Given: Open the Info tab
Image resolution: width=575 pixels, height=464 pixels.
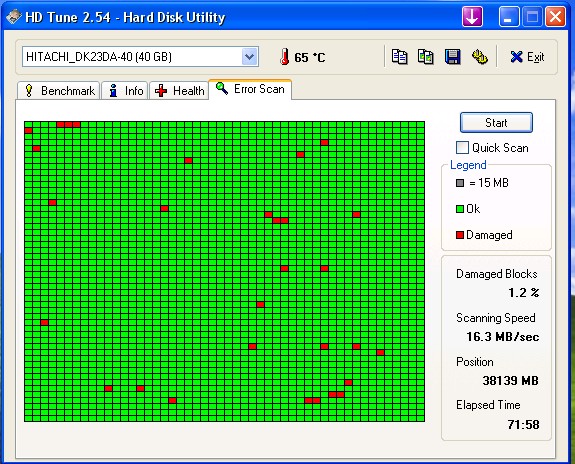Looking at the screenshot, I should pyautogui.click(x=125, y=91).
